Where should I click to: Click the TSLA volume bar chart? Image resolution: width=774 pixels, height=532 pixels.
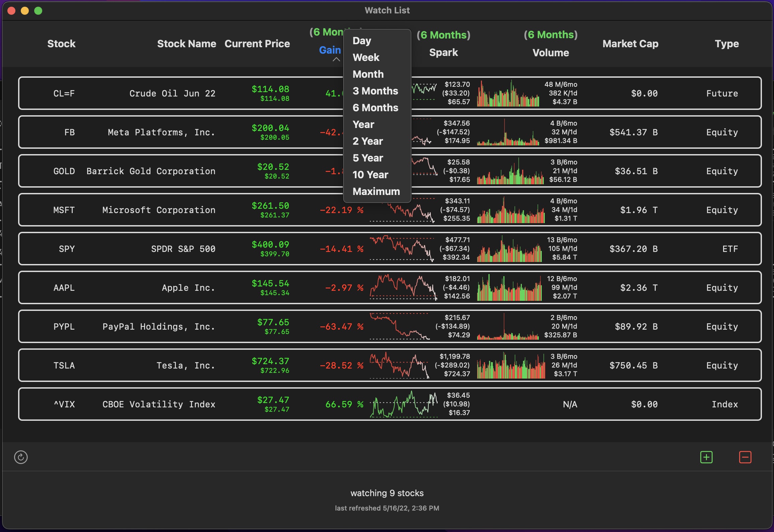(x=511, y=365)
